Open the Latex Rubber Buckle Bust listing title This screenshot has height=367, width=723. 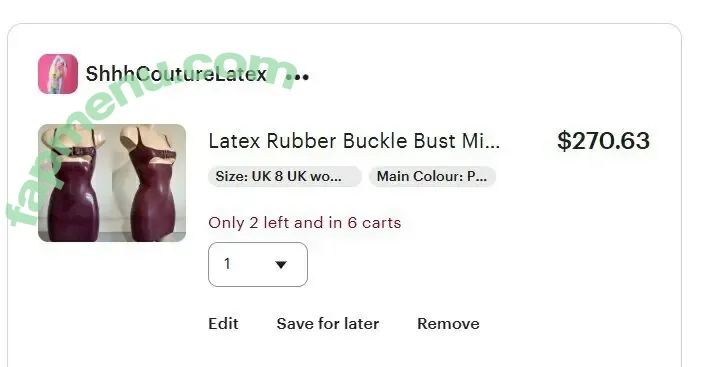(354, 141)
